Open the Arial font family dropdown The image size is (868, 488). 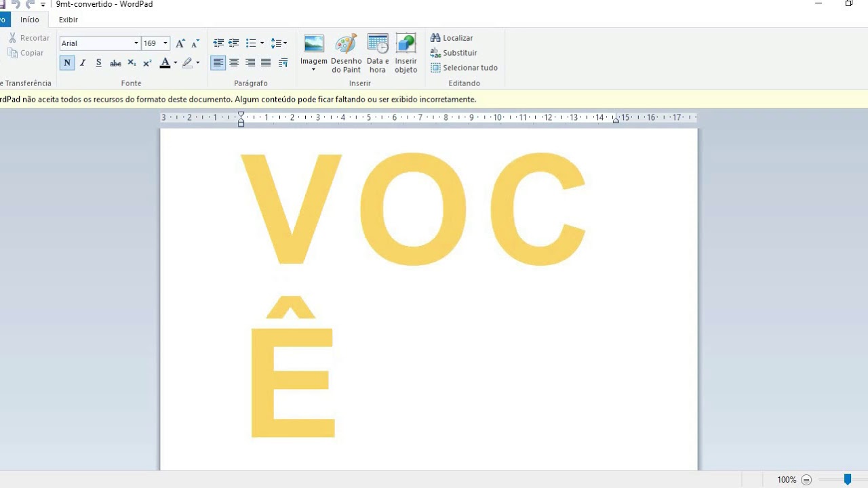(136, 43)
